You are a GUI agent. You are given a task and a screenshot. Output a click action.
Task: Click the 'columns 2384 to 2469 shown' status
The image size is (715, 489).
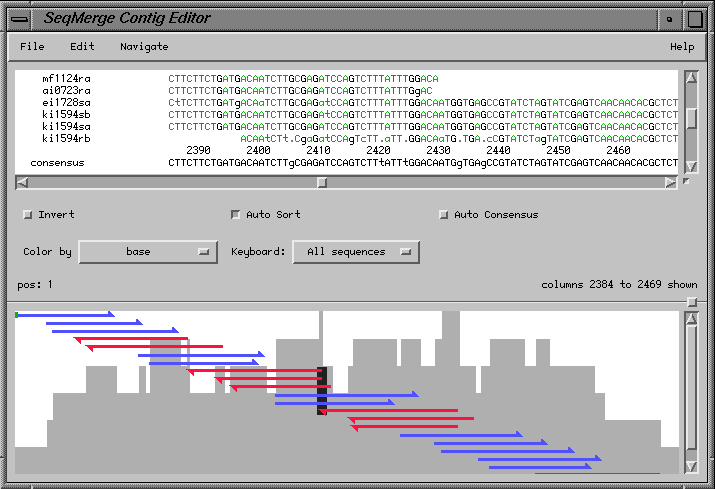click(619, 285)
